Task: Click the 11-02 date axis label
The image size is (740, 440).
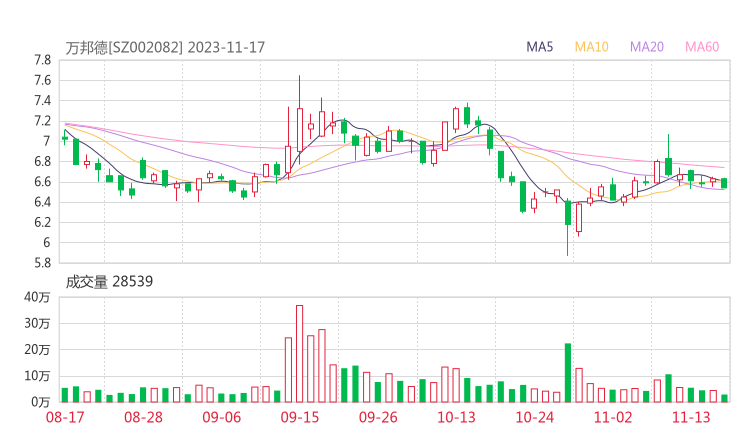Action: (x=613, y=417)
